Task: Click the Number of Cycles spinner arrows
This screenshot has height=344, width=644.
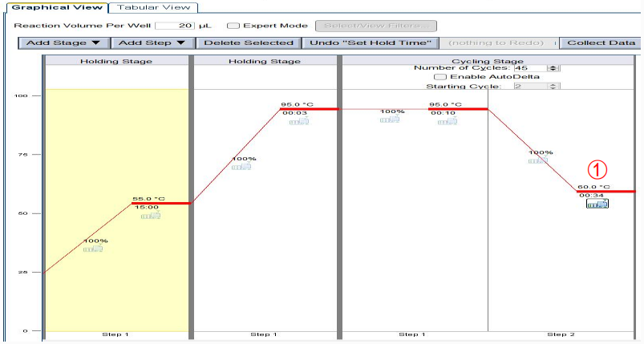Action: pyautogui.click(x=553, y=68)
